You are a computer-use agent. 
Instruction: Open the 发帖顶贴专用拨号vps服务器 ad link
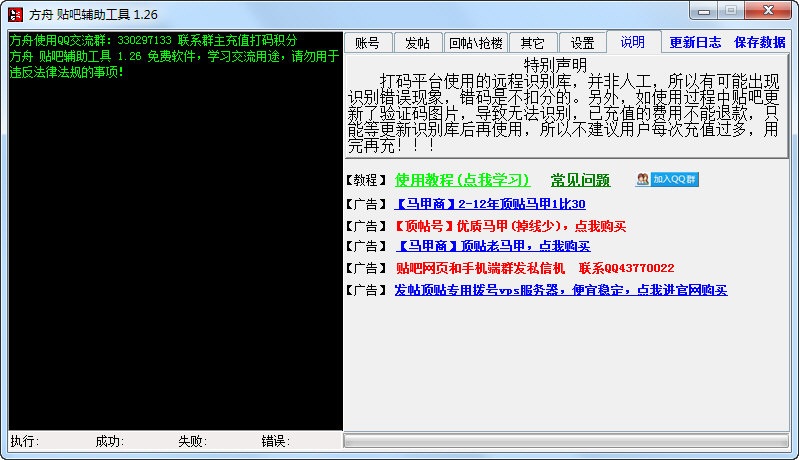[x=561, y=290]
